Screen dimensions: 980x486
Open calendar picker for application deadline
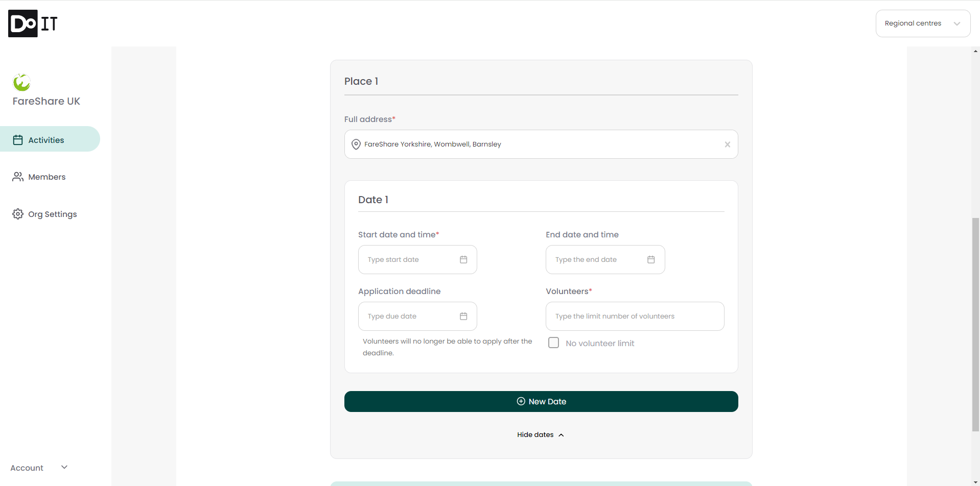[463, 317]
